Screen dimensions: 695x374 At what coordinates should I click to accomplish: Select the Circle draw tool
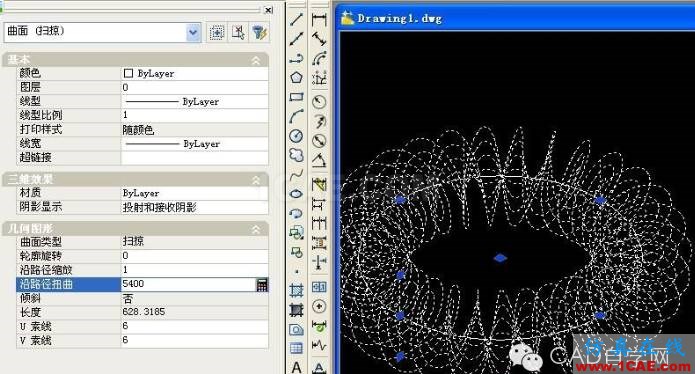[296, 136]
